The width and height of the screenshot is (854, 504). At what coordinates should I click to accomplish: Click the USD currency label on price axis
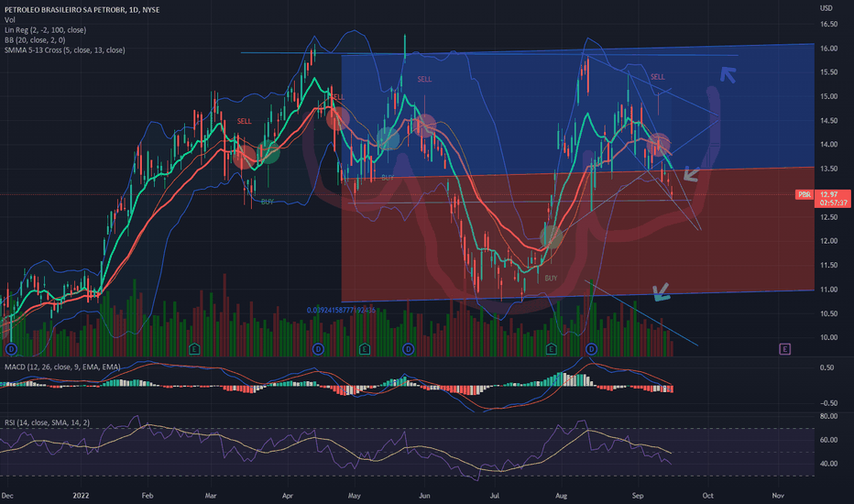827,8
